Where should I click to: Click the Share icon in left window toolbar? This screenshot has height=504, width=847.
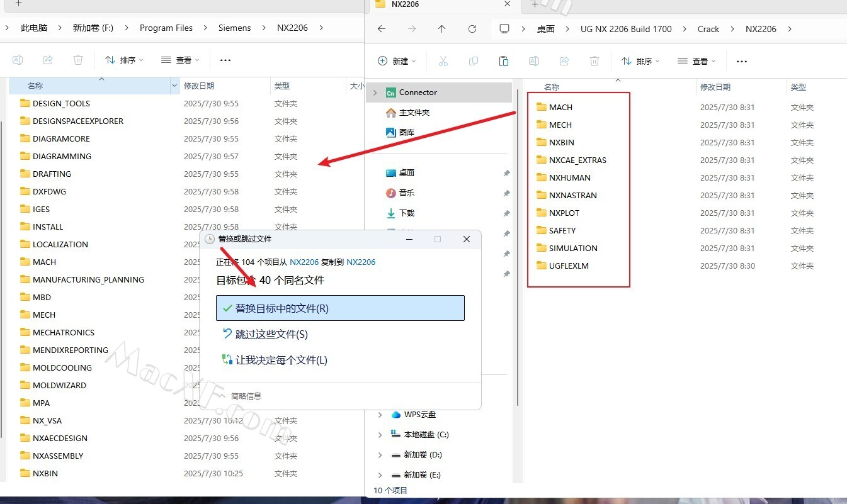click(48, 60)
